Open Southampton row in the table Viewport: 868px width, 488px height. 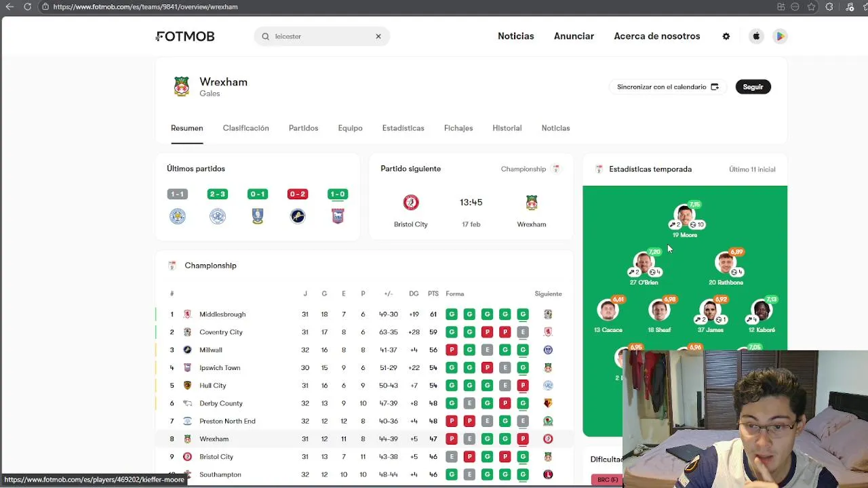(365, 474)
